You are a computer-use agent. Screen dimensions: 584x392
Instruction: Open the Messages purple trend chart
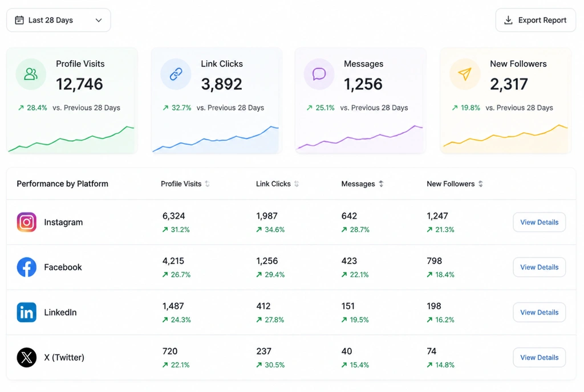pos(360,138)
